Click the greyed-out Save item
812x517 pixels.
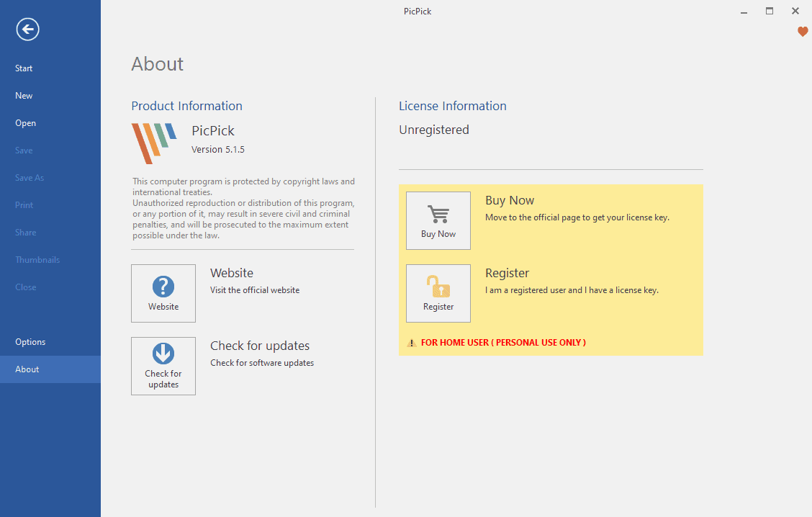(50, 150)
